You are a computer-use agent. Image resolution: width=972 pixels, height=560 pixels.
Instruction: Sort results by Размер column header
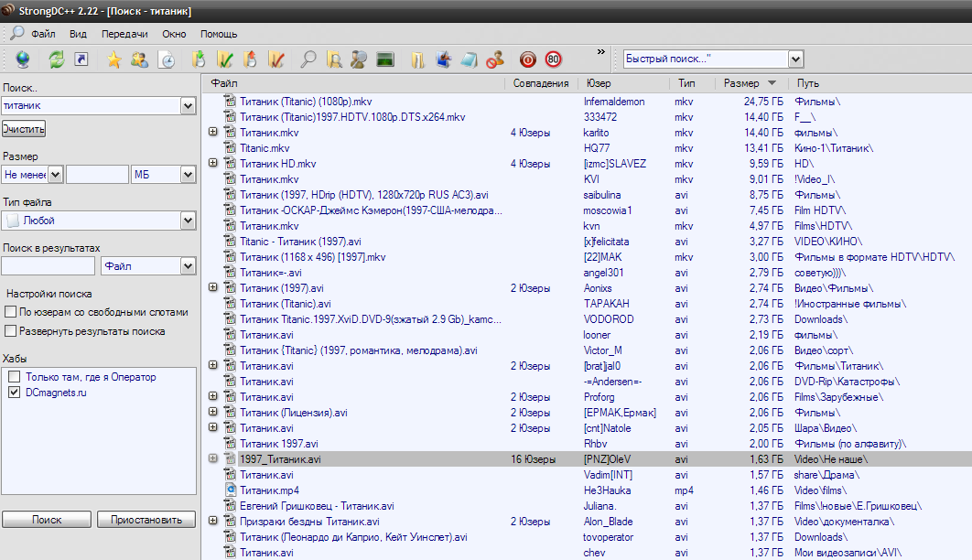[x=740, y=83]
